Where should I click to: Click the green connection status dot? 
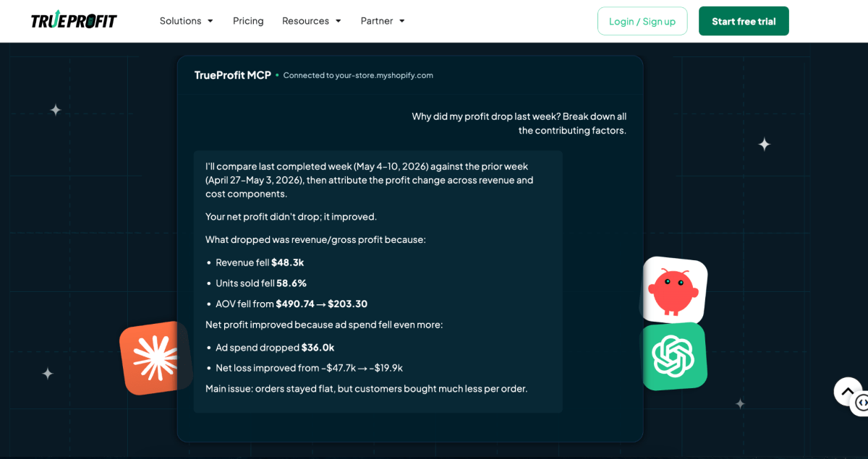[277, 75]
